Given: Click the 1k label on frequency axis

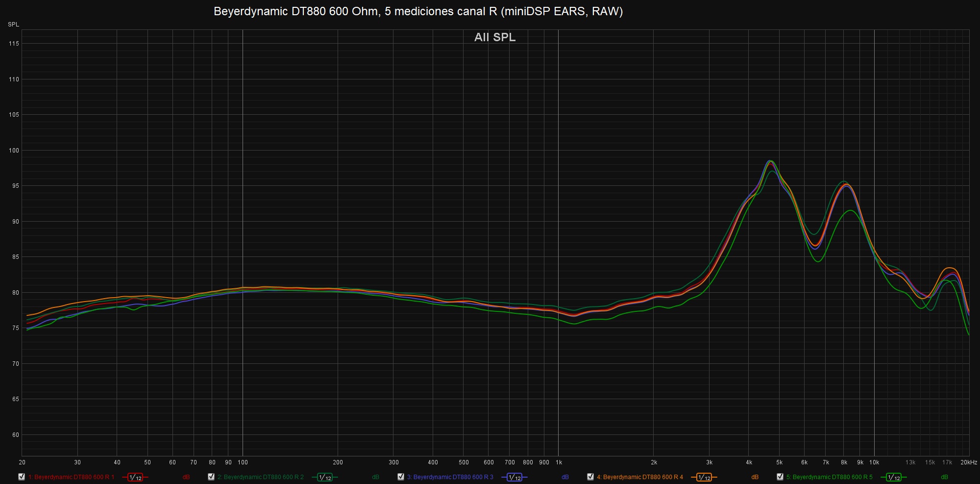Looking at the screenshot, I should 559,462.
